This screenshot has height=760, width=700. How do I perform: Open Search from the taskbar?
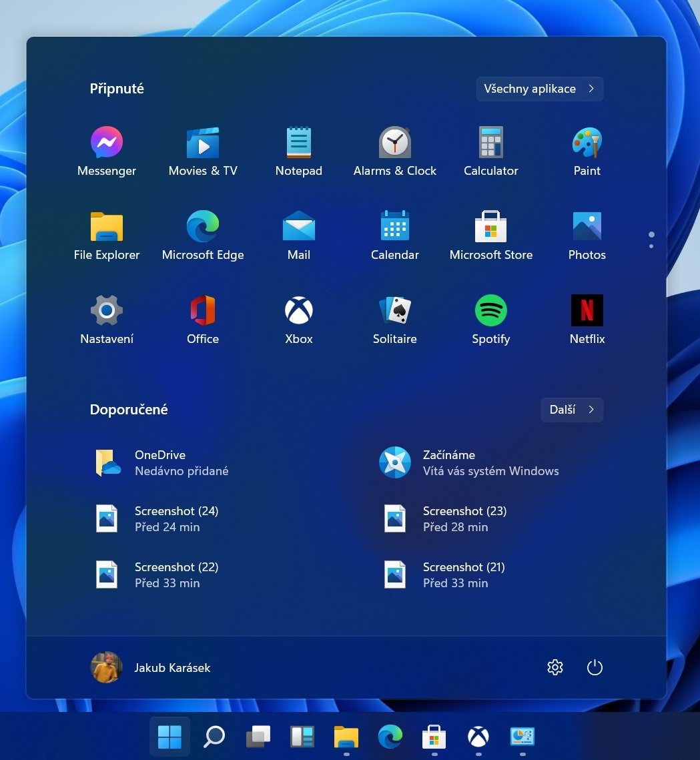[x=214, y=737]
